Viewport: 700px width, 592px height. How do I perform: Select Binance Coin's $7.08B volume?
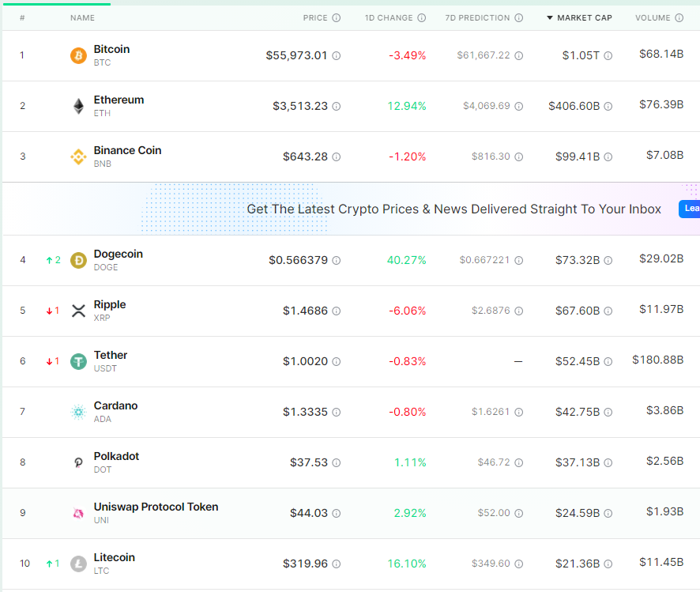[664, 156]
